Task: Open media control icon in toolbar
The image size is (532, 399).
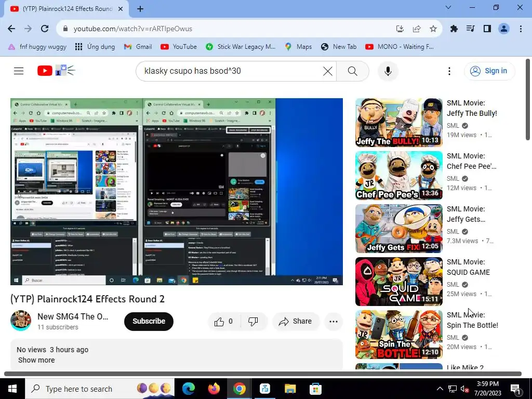Action: point(471,29)
